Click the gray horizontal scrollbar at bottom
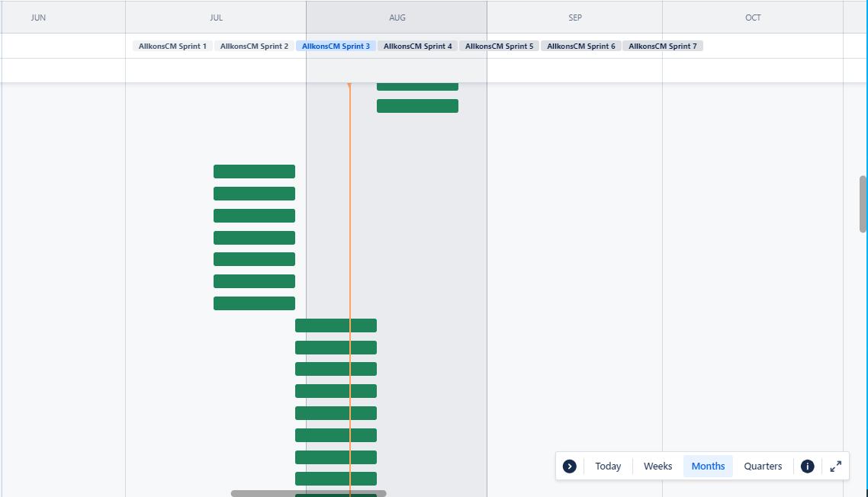The image size is (868, 497). [x=309, y=493]
